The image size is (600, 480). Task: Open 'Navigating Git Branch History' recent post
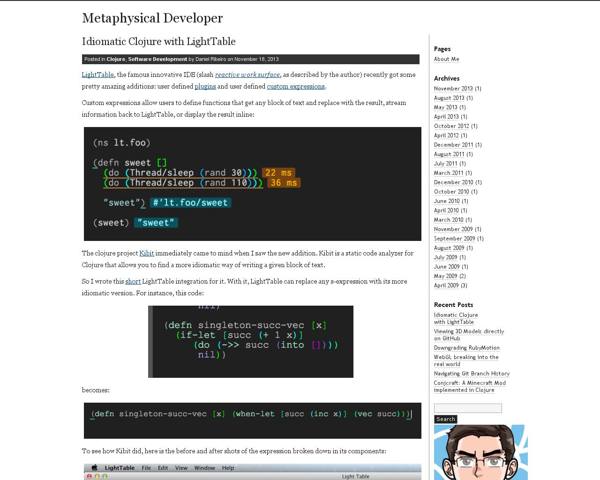474,373
